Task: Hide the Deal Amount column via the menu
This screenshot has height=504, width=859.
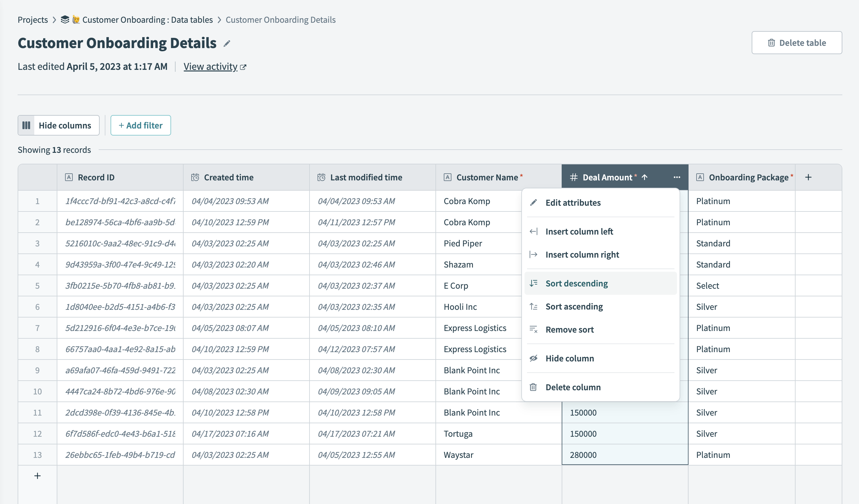Action: click(x=570, y=358)
